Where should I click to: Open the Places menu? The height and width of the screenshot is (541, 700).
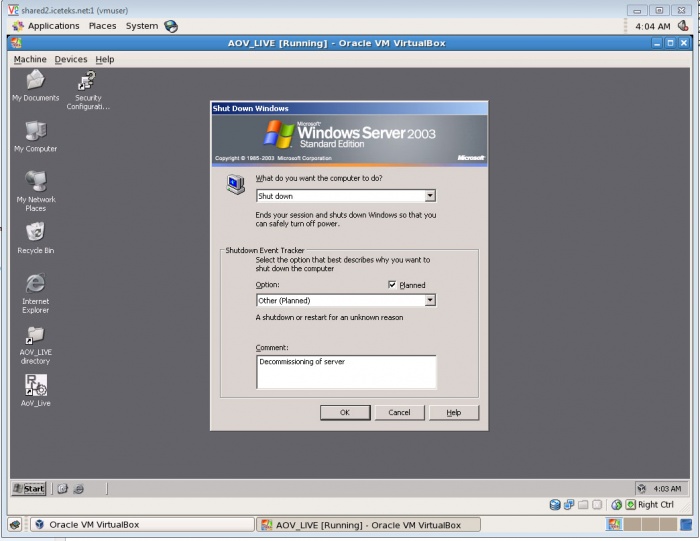(102, 26)
